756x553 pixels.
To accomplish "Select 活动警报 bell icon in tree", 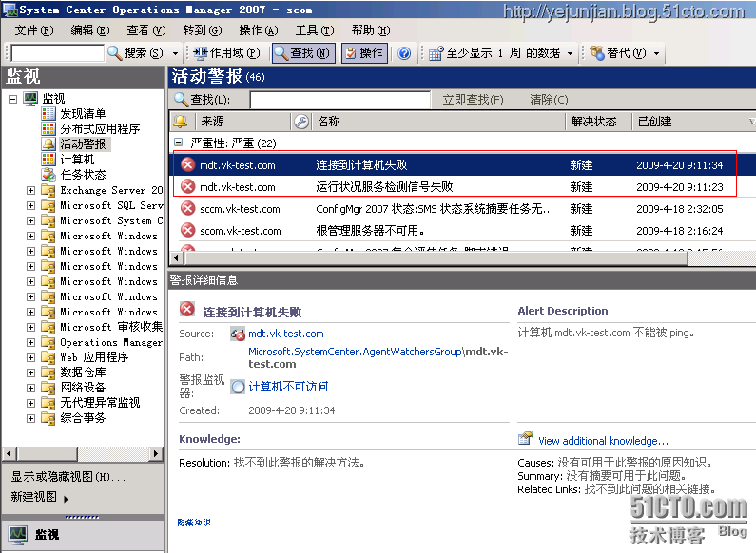I will click(48, 144).
